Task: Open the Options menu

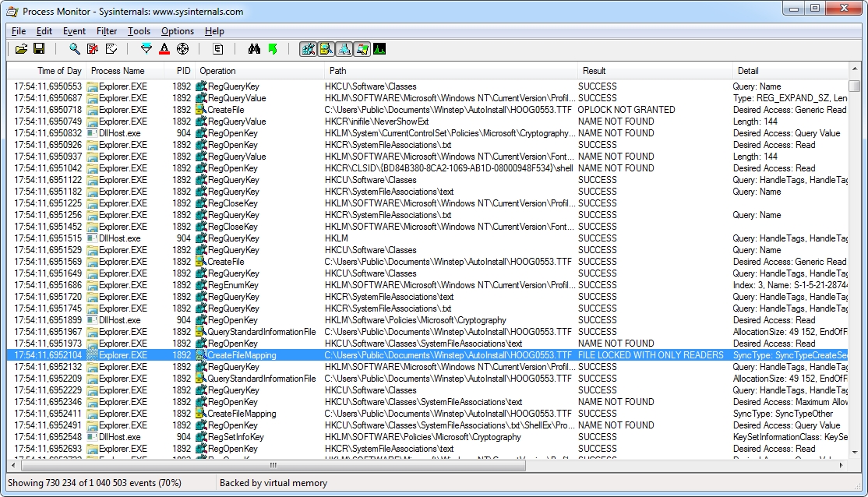Action: tap(178, 31)
